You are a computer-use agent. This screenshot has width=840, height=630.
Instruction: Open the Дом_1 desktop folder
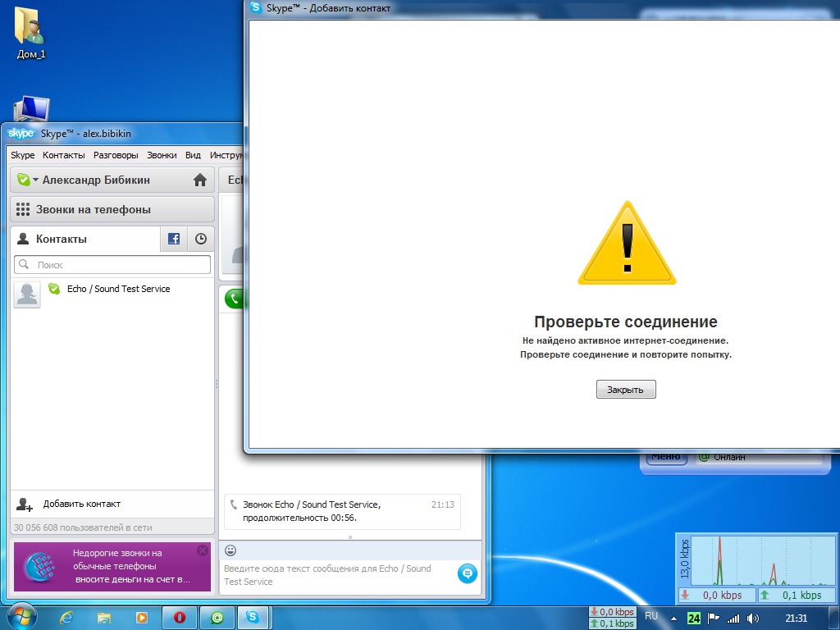tap(31, 32)
